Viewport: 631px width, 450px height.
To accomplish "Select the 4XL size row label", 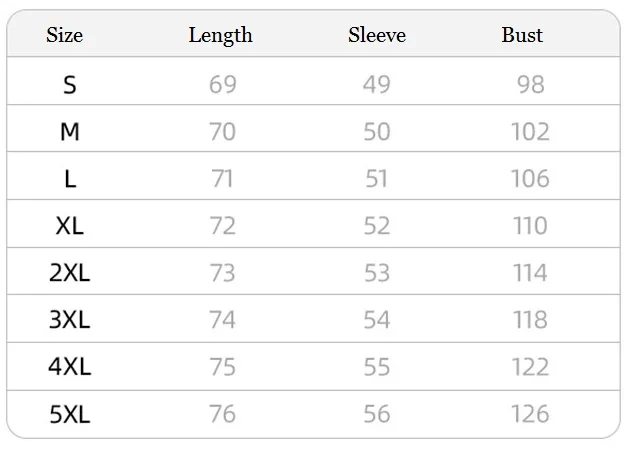I will [70, 367].
